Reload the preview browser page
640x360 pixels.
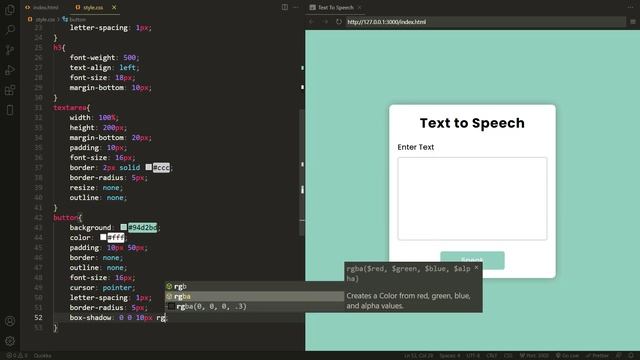tap(339, 22)
